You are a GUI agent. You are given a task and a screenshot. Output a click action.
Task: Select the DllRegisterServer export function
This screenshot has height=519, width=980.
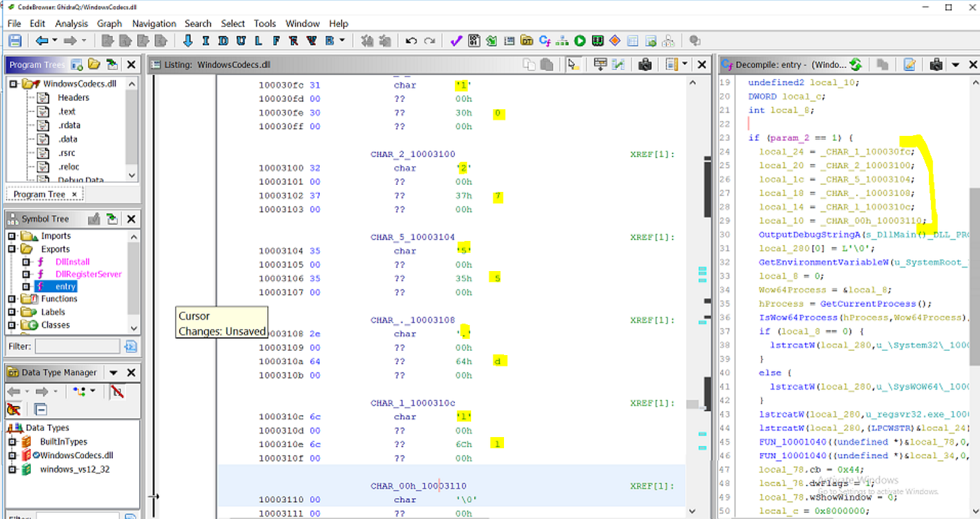point(88,275)
